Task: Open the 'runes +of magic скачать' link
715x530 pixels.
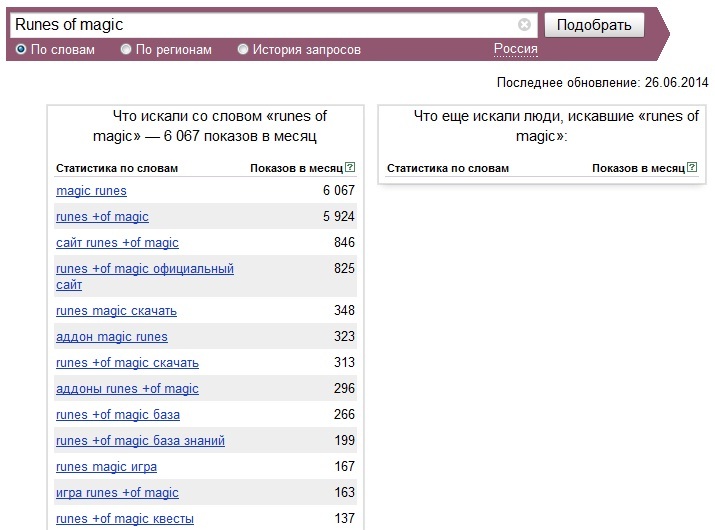Action: point(127,363)
